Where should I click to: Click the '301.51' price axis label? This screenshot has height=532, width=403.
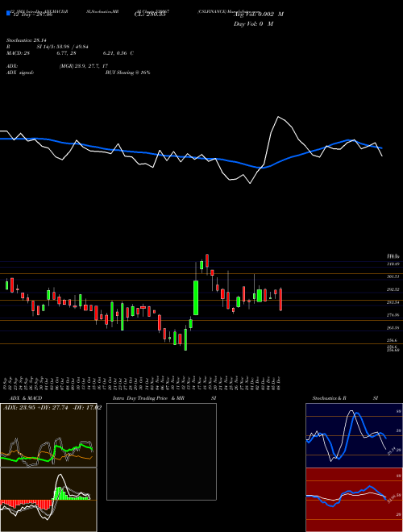pyautogui.click(x=393, y=276)
